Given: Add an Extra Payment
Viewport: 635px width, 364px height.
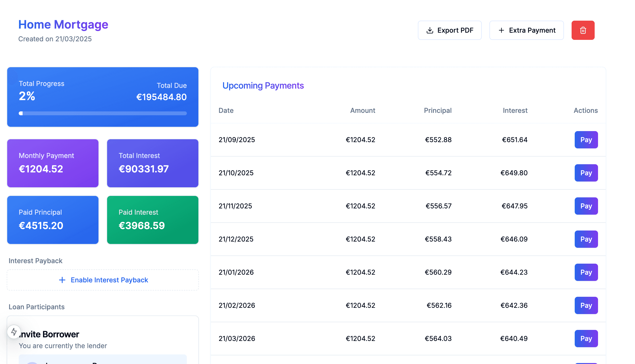Looking at the screenshot, I should [526, 30].
